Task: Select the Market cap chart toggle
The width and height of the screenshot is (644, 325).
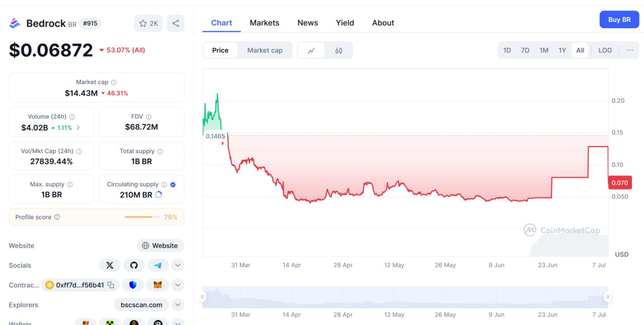Action: [x=265, y=50]
